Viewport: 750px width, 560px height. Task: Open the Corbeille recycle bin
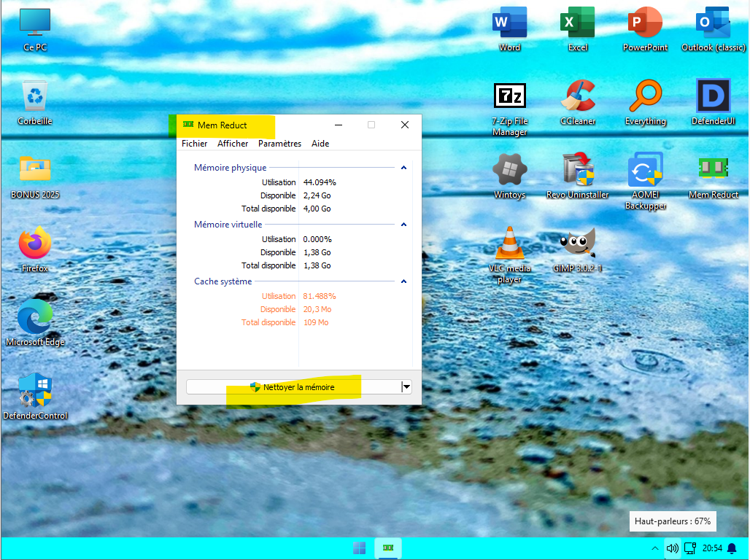35,103
